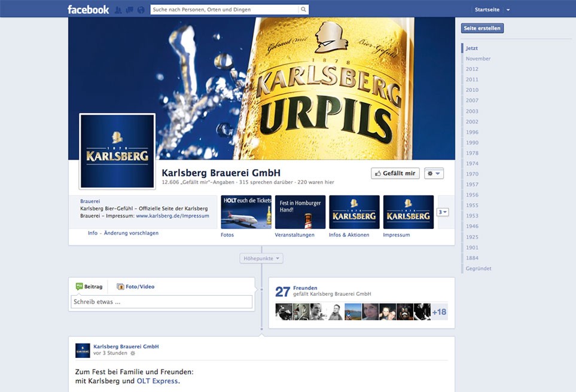
Task: Jump to 1956 in timeline
Action: 472,195
